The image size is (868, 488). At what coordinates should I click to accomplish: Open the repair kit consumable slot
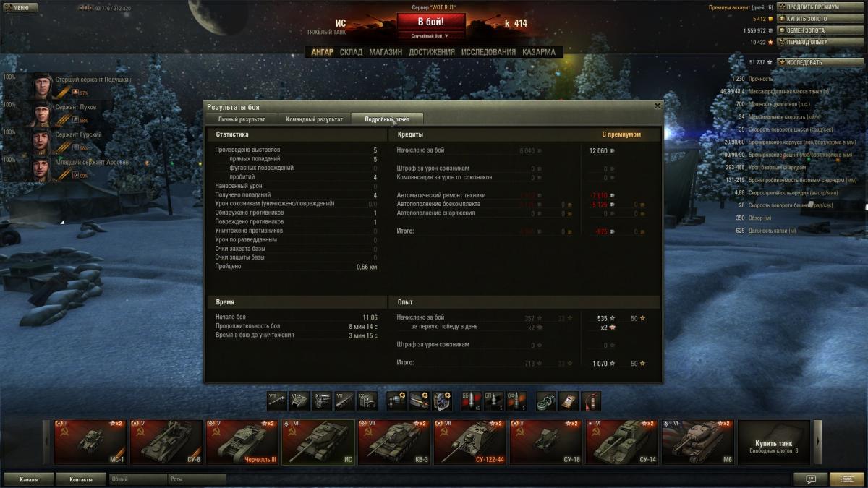click(546, 401)
